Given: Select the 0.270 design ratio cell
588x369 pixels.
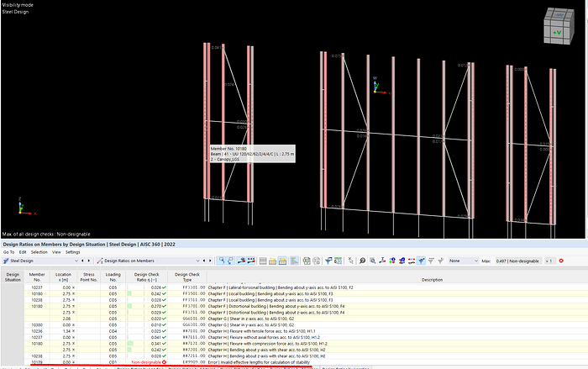Looking at the screenshot, I should [147, 306].
